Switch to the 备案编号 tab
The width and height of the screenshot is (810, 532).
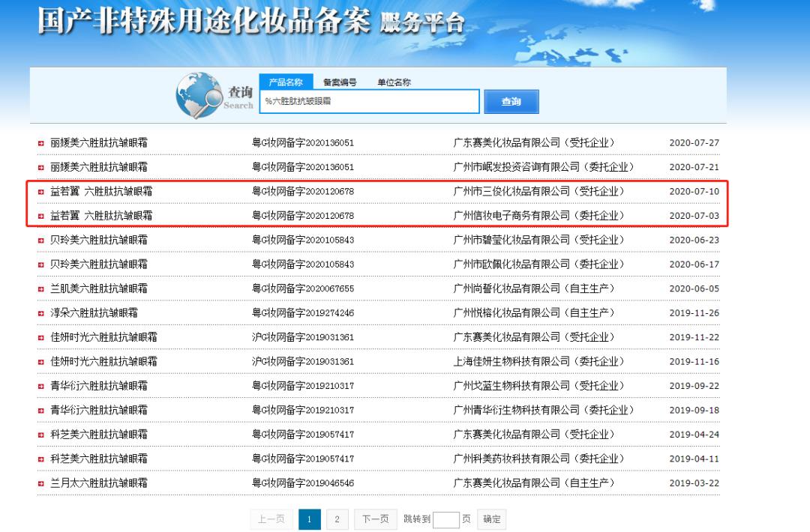click(340, 82)
